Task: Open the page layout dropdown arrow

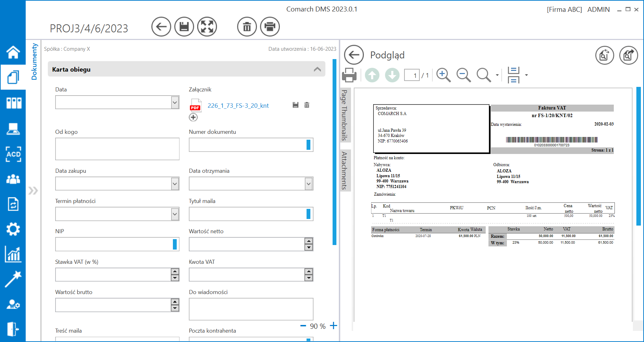Action: [526, 75]
